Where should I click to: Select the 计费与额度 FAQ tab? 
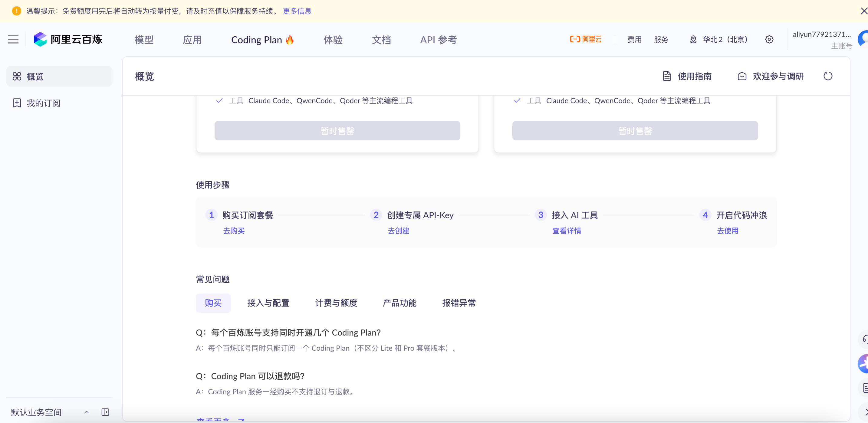tap(336, 303)
